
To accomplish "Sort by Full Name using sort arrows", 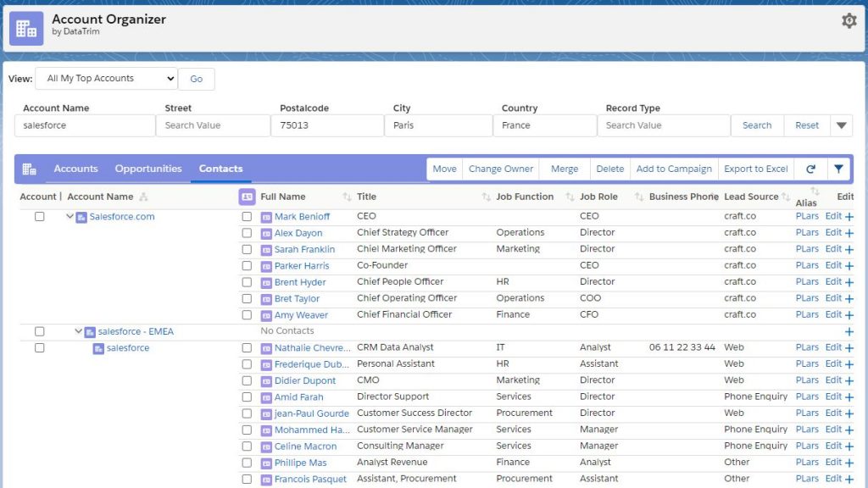I will pyautogui.click(x=347, y=197).
